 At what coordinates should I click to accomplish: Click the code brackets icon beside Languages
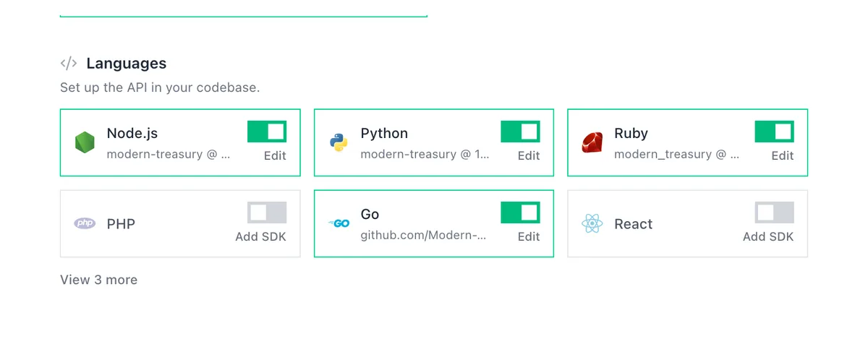[x=69, y=63]
